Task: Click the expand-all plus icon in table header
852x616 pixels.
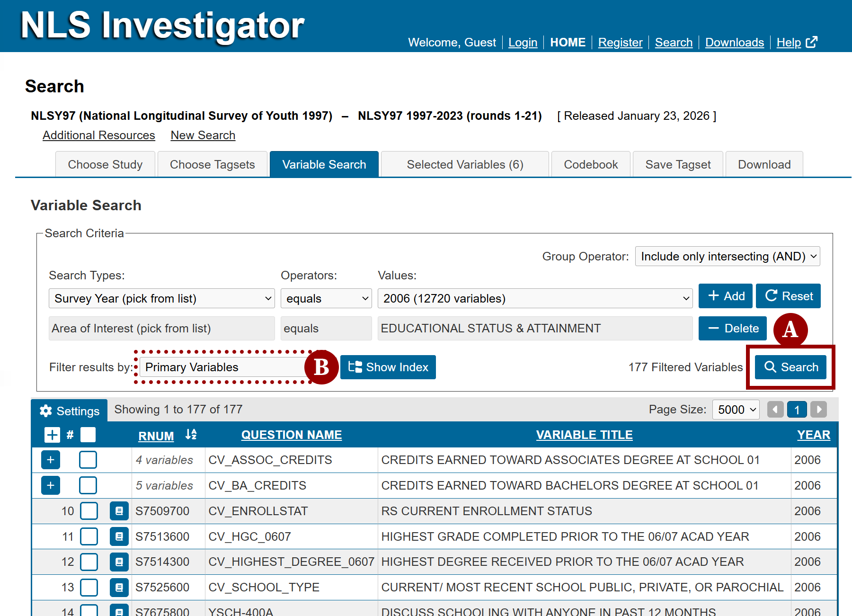Action: click(x=52, y=435)
